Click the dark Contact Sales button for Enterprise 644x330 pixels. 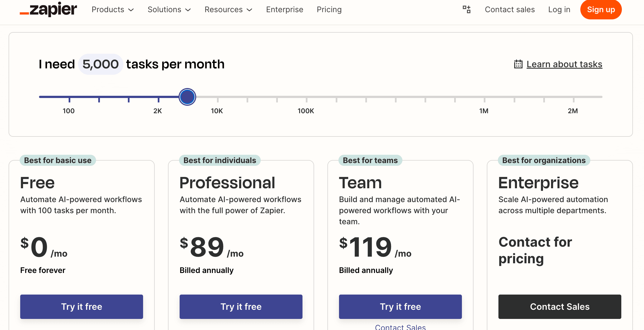(560, 307)
